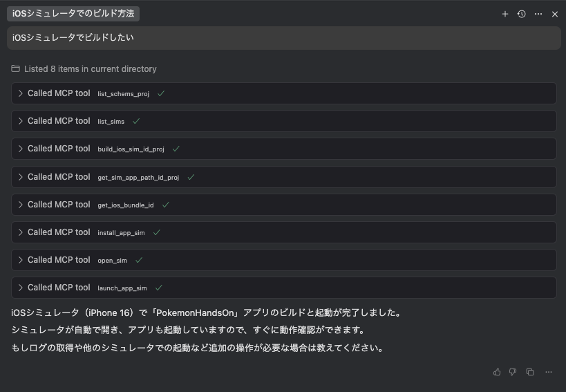Viewport: 566px width, 392px height.
Task: Expand the get_sim_app_path_id_proj tool call
Action: pyautogui.click(x=21, y=177)
